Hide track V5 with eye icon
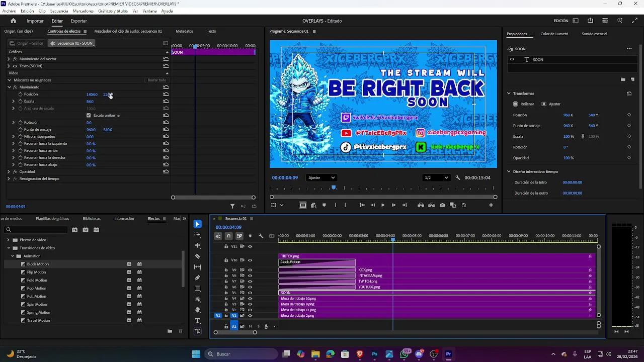 [250, 293]
